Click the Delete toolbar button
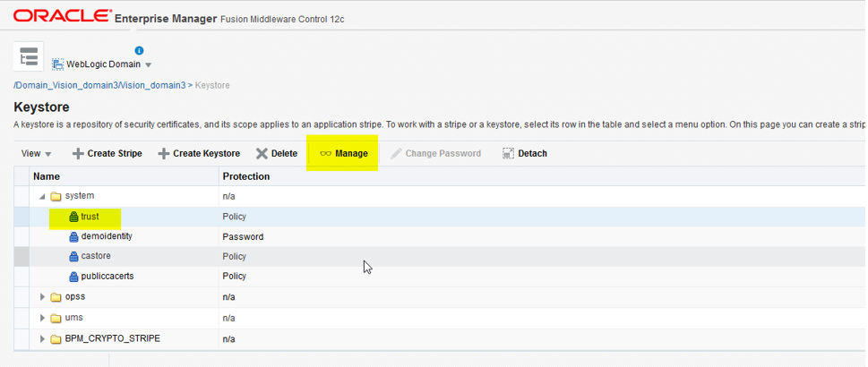Image resolution: width=868 pixels, height=367 pixels. [277, 153]
